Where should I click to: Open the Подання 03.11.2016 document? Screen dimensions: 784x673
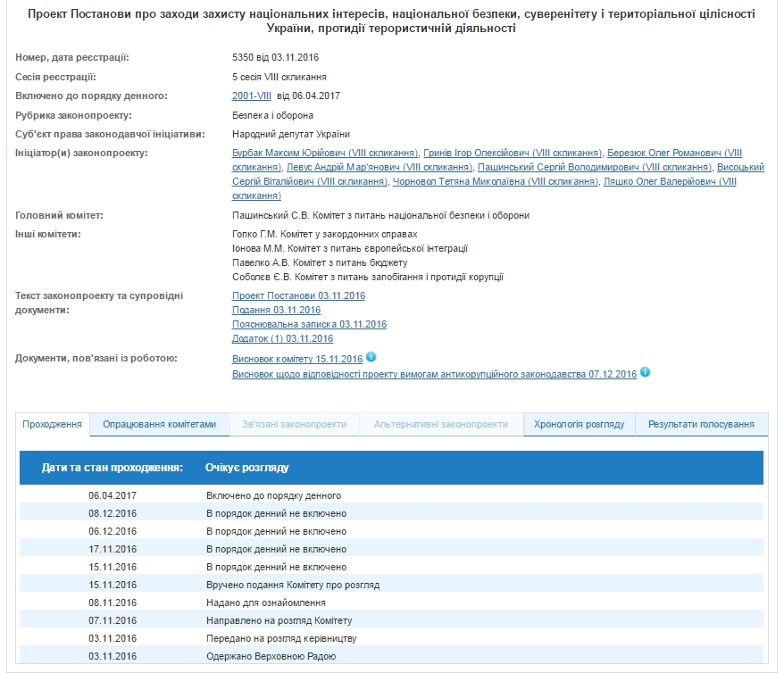tap(276, 311)
